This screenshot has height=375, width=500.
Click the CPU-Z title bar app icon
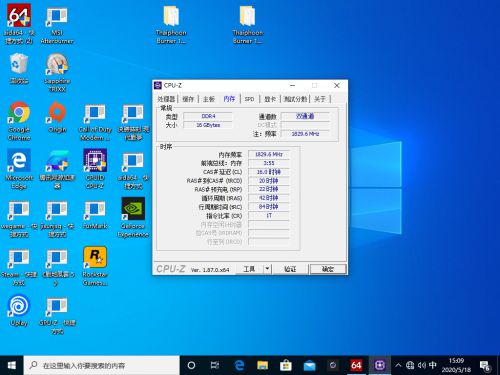158,85
